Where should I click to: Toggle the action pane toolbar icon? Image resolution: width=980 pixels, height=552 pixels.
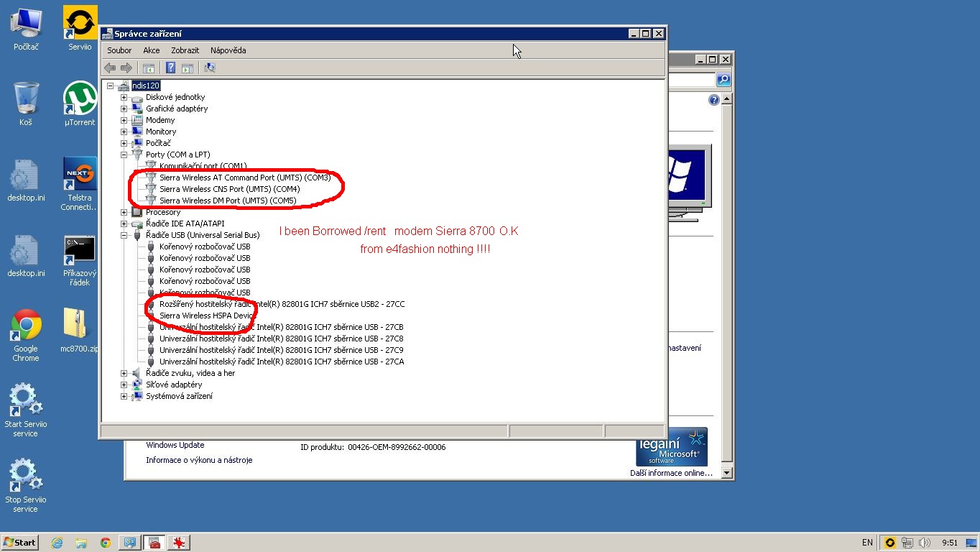click(188, 68)
